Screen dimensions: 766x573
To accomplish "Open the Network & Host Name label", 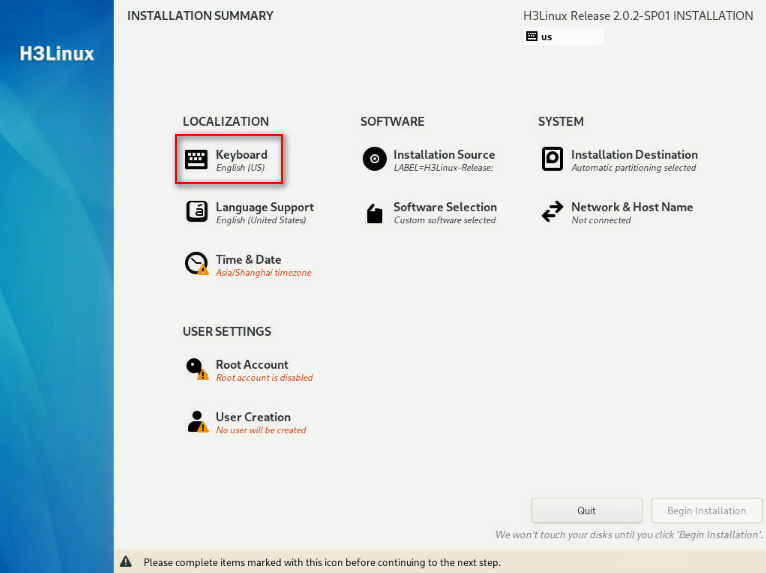I will pos(632,207).
